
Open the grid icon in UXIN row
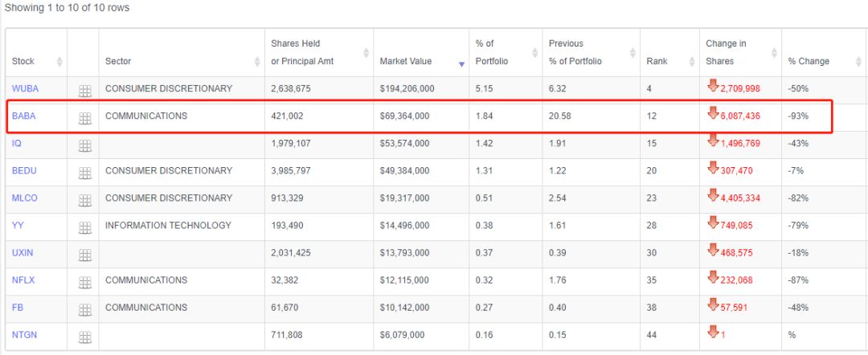pos(84,255)
